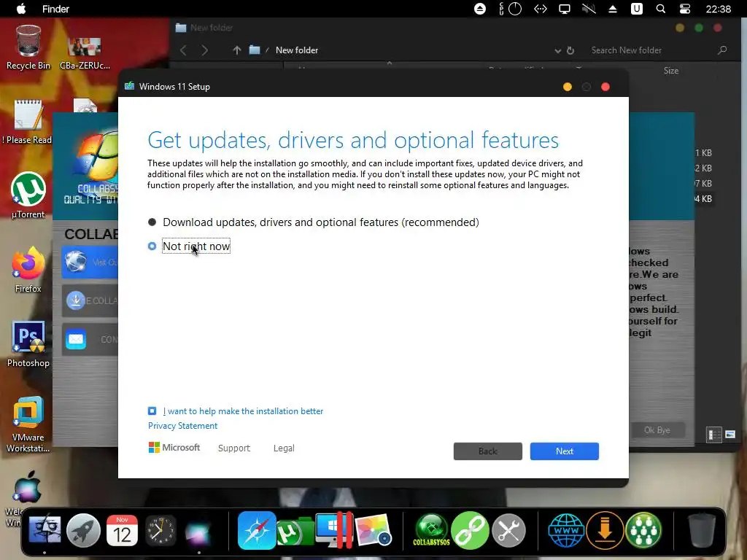Open the Clock app in the dock
This screenshot has width=747, height=560.
(x=160, y=530)
